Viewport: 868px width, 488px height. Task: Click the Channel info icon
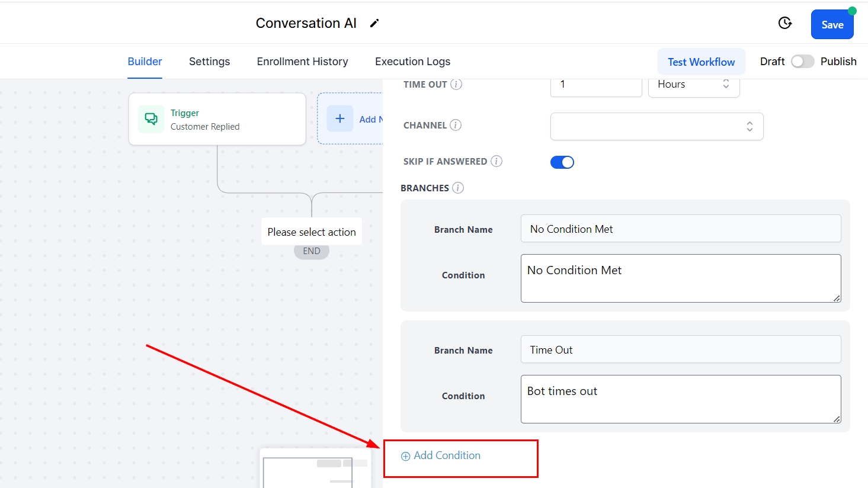(x=456, y=125)
